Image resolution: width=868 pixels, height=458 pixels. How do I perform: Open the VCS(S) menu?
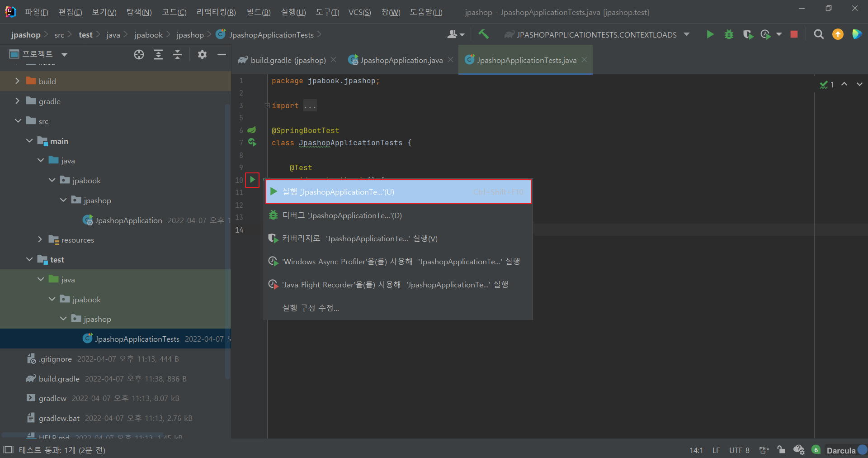[359, 12]
